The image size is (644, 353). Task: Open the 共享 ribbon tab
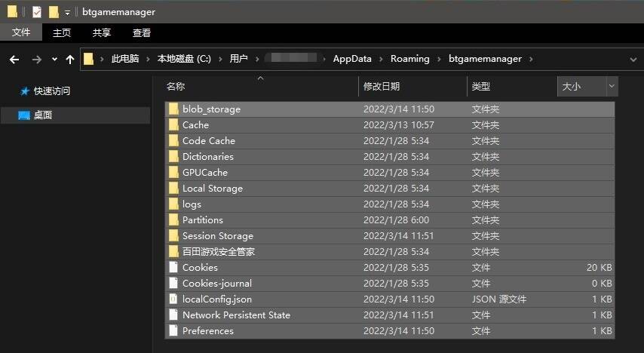tap(102, 32)
